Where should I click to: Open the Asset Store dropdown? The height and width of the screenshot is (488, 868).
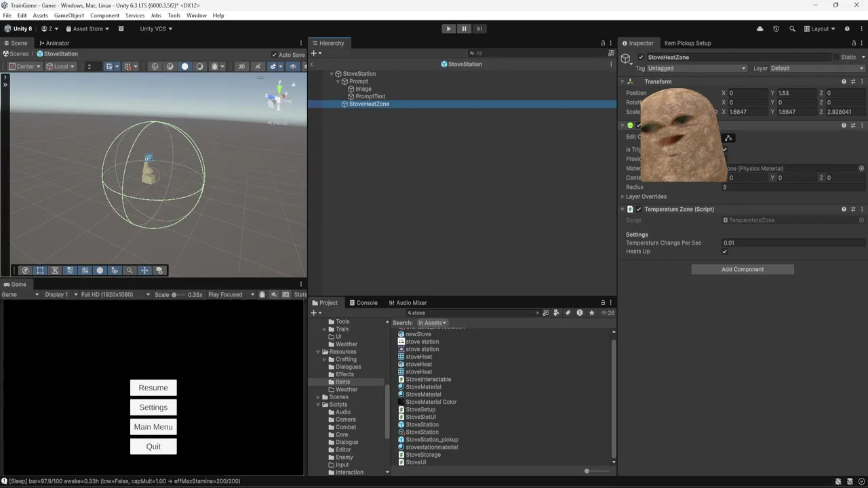(x=87, y=28)
